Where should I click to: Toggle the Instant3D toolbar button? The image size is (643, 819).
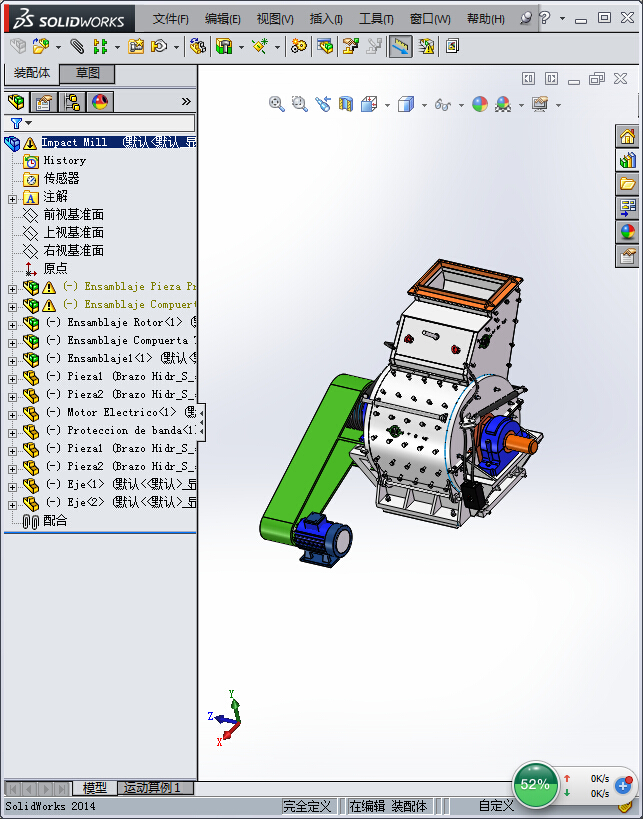point(401,46)
